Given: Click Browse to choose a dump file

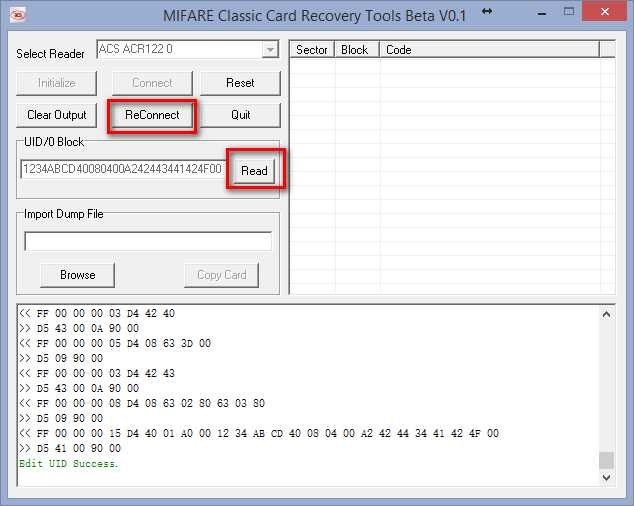Looking at the screenshot, I should click(78, 275).
